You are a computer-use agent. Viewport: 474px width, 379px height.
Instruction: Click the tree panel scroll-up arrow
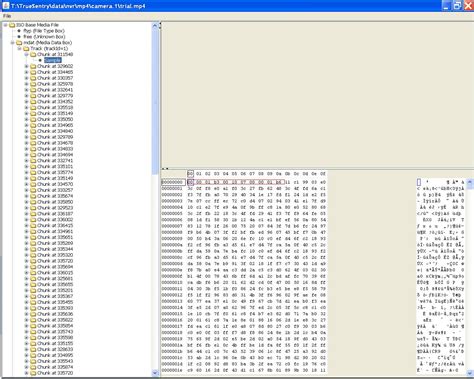[x=155, y=25]
